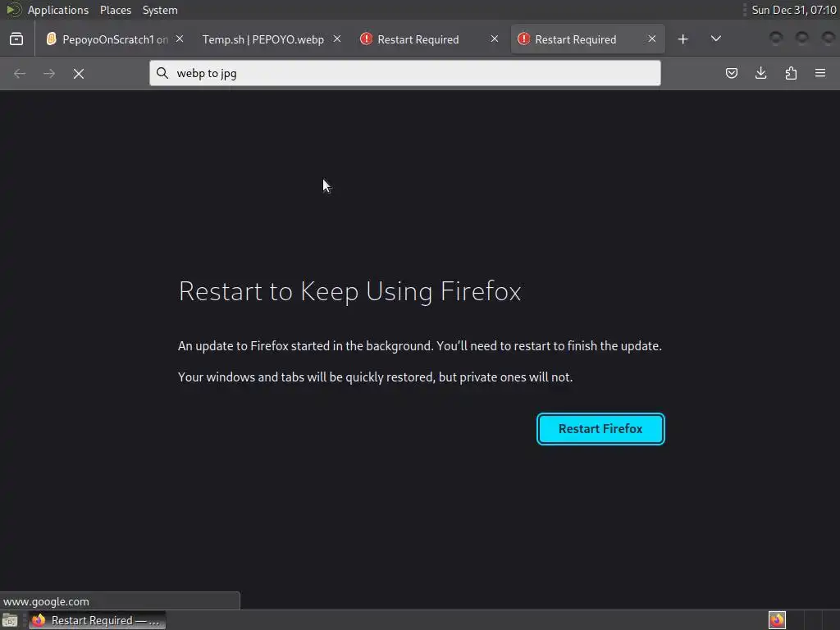Image resolution: width=840 pixels, height=630 pixels.
Task: Open the Applications menu
Action: 58,10
